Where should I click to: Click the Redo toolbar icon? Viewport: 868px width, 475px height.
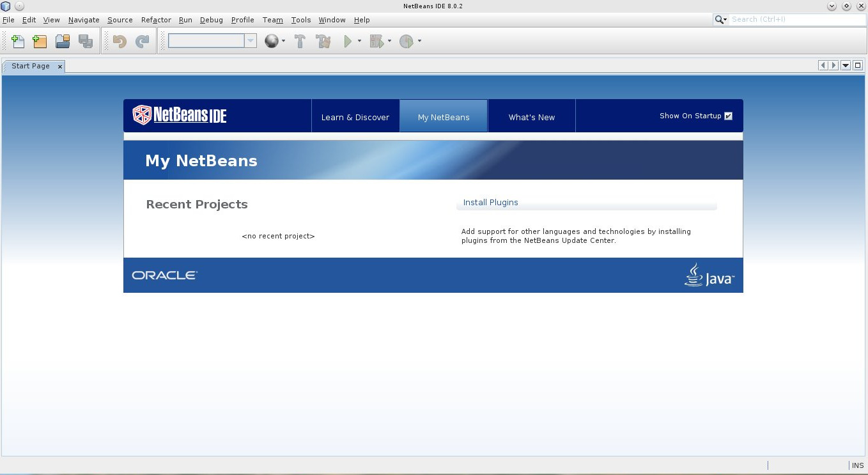click(x=141, y=41)
